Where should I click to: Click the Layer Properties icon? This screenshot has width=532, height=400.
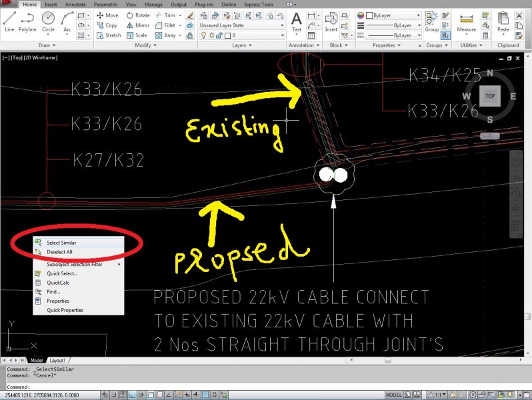coord(203,15)
